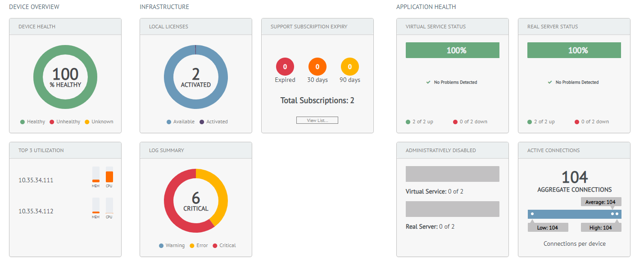Select device 10.35.34.112 in utilization list
Screen dimensions: 644x266
tap(36, 211)
